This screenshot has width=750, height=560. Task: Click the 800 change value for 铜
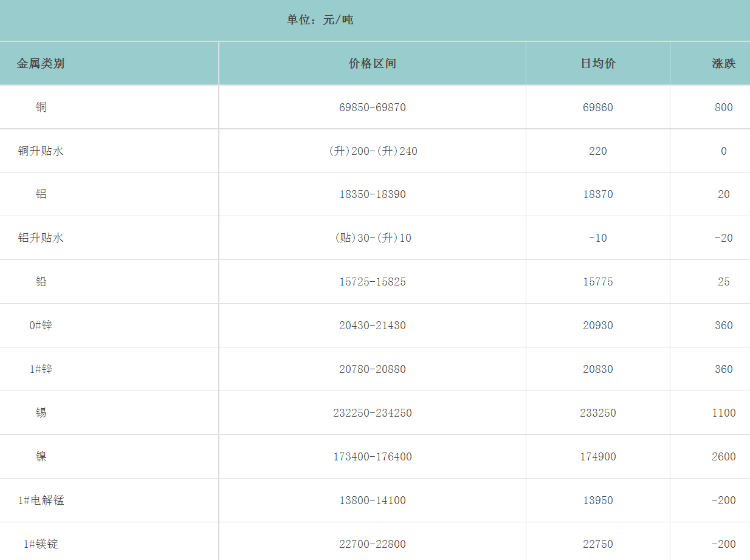point(723,108)
